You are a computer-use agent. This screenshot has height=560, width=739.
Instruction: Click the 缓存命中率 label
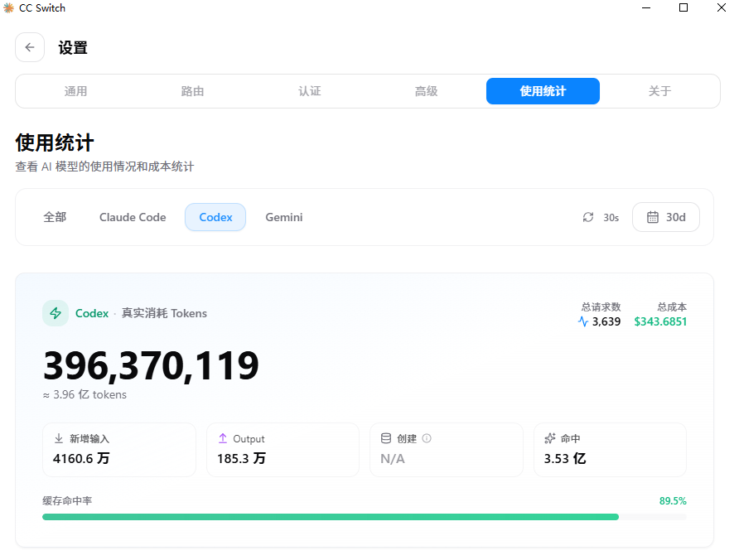coord(67,500)
